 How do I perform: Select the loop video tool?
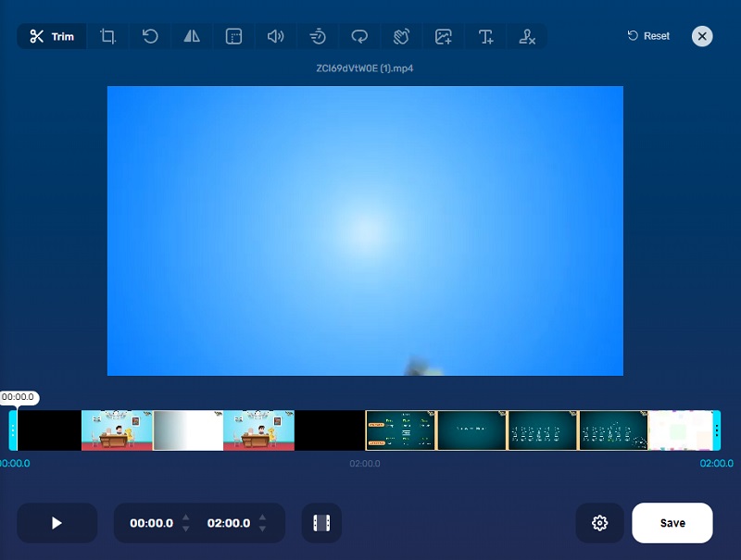pyautogui.click(x=359, y=36)
